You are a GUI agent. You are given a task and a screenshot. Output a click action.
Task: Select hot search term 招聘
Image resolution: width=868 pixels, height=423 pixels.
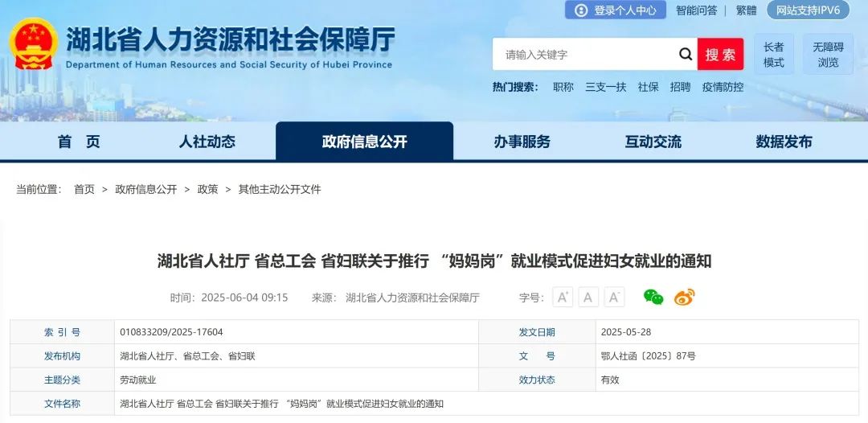tap(681, 87)
